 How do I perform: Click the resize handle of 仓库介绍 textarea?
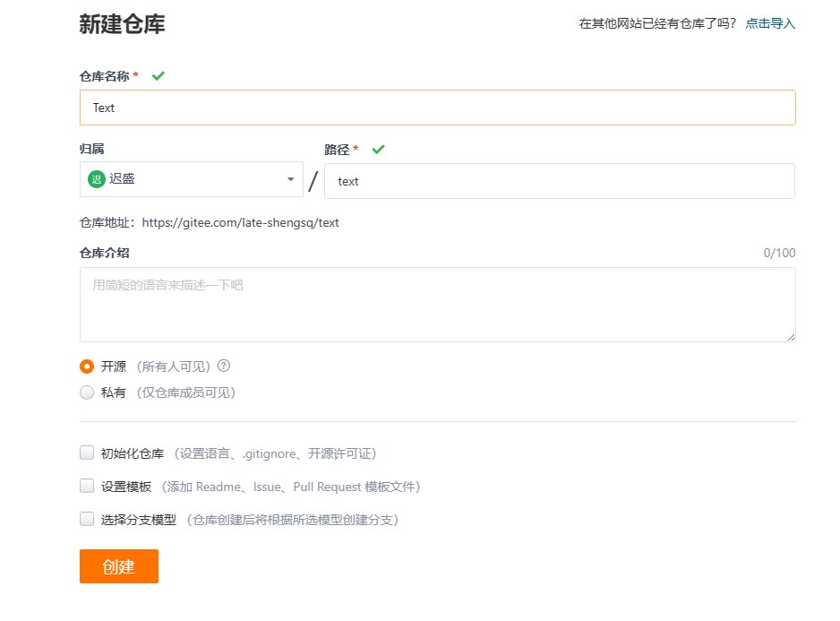[x=791, y=337]
